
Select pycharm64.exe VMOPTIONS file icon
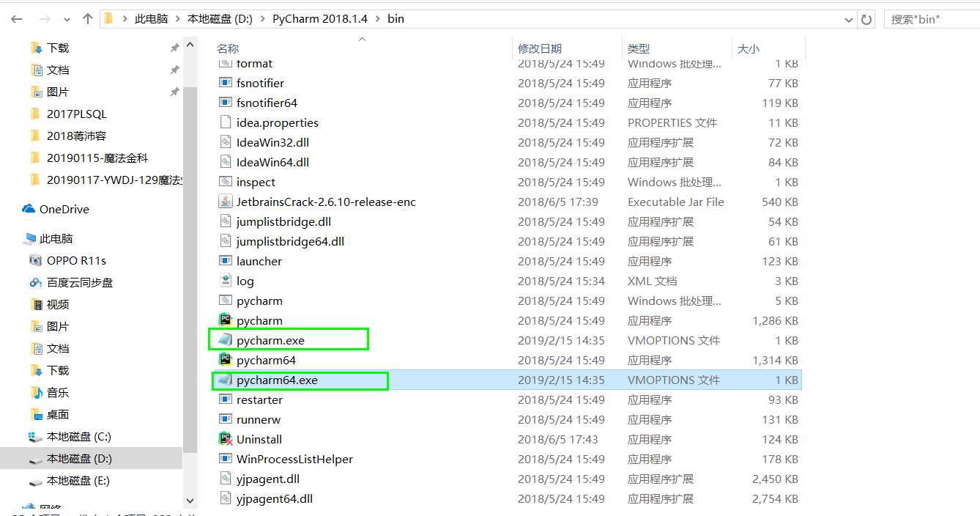coord(226,380)
